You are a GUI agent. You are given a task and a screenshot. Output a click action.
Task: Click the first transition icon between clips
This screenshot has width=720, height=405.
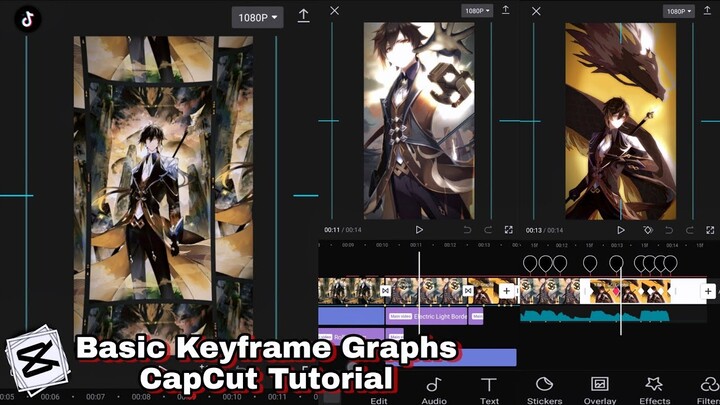385,291
